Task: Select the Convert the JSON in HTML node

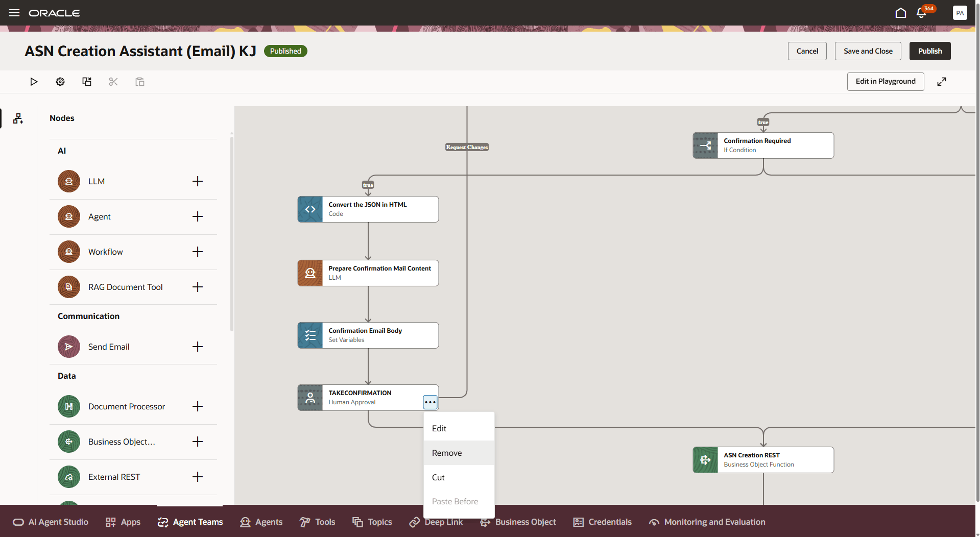Action: (368, 209)
